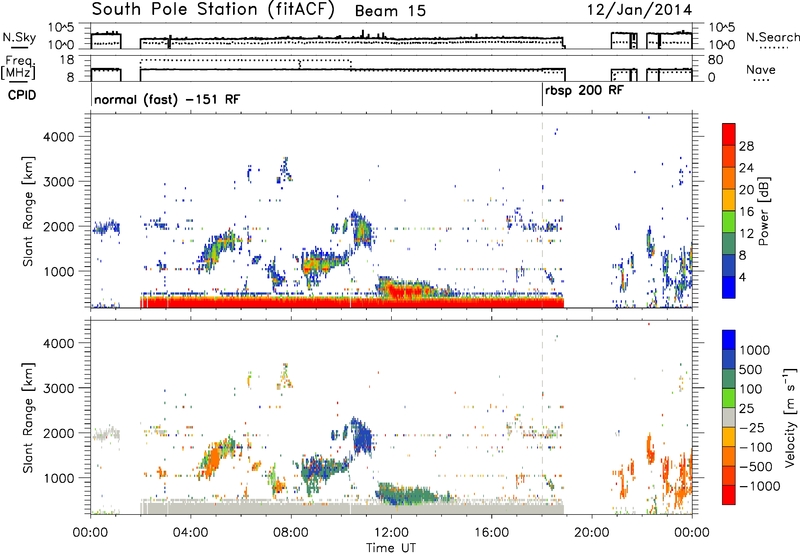Click the '18' frequency axis value
This screenshot has height=554, width=800.
click(x=67, y=60)
